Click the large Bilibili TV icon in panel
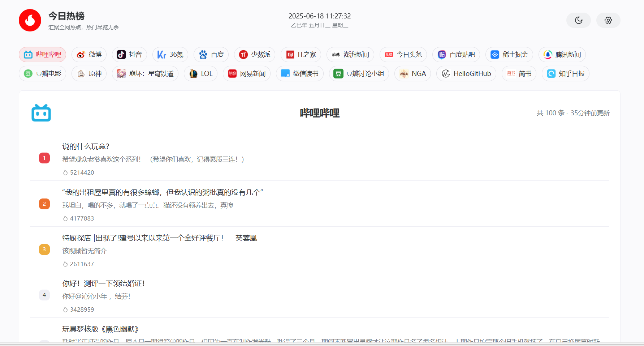Viewport: 644px width, 346px height. point(41,113)
